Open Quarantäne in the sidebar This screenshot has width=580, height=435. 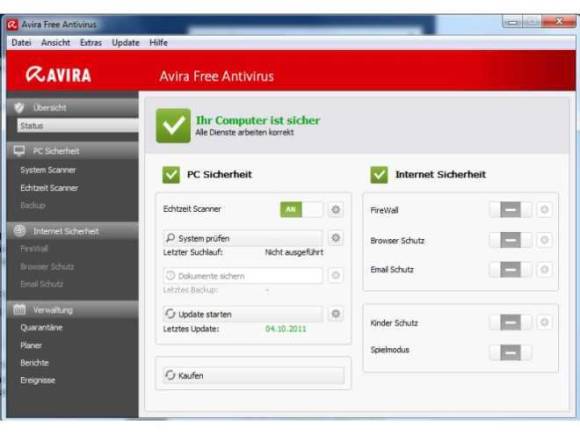point(41,328)
